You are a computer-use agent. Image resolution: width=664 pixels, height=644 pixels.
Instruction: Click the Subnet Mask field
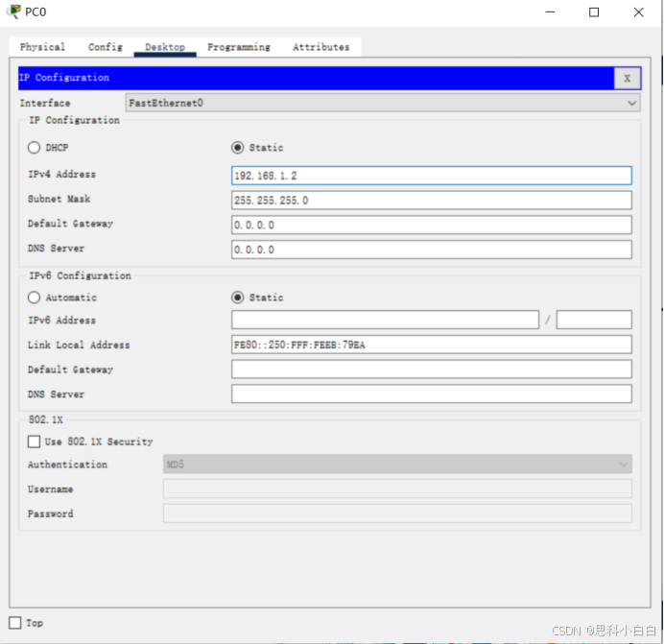point(432,200)
